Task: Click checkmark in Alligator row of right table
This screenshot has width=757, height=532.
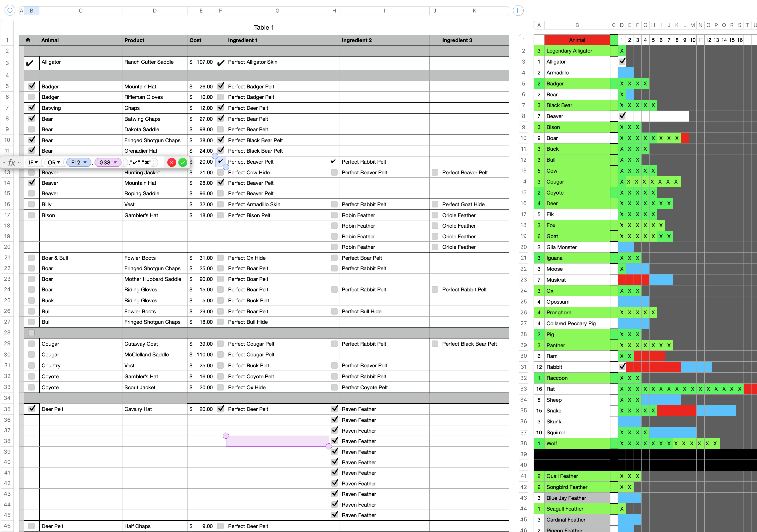Action: pyautogui.click(x=622, y=61)
